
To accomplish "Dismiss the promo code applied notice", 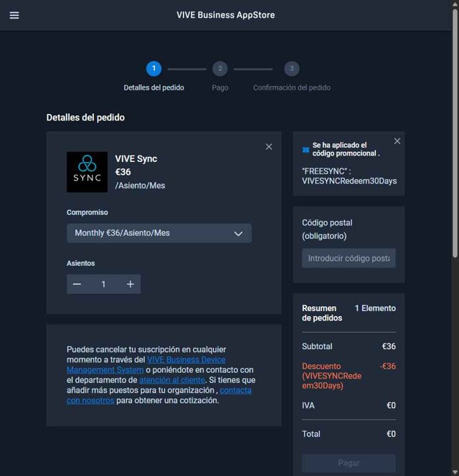I will tap(397, 141).
